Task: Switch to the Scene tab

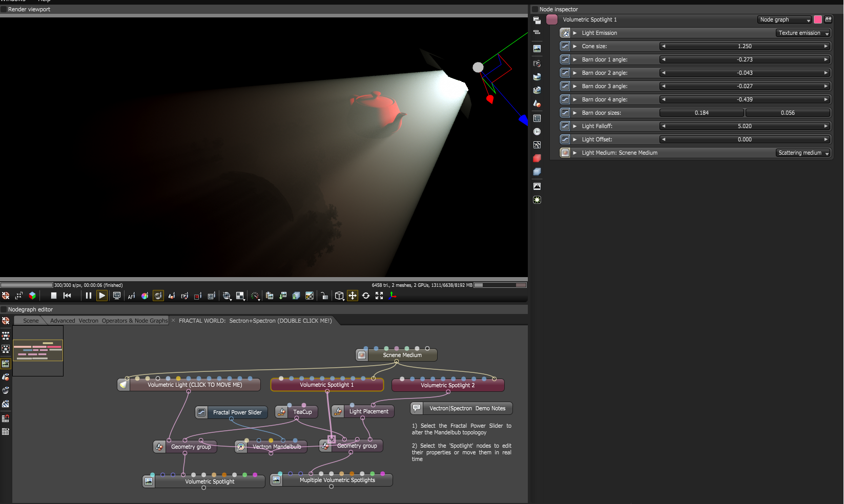Action: pyautogui.click(x=31, y=321)
